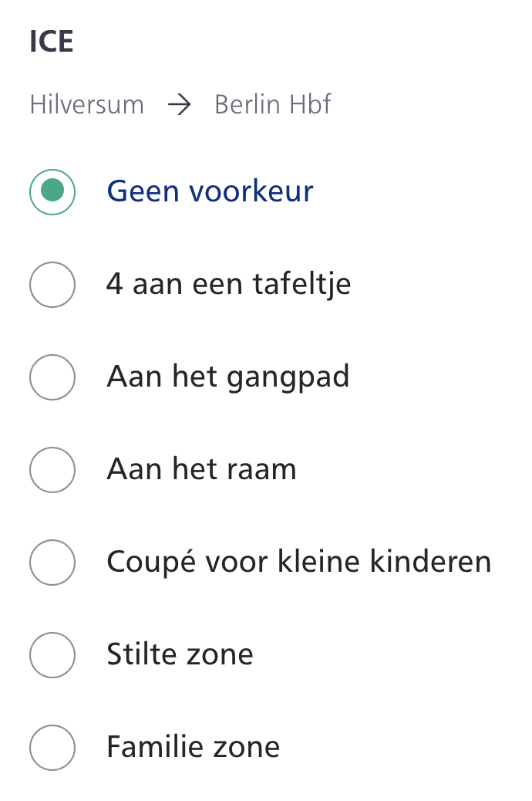Click the Hilversum departure station text
The width and height of the screenshot is (532, 801).
click(x=86, y=105)
